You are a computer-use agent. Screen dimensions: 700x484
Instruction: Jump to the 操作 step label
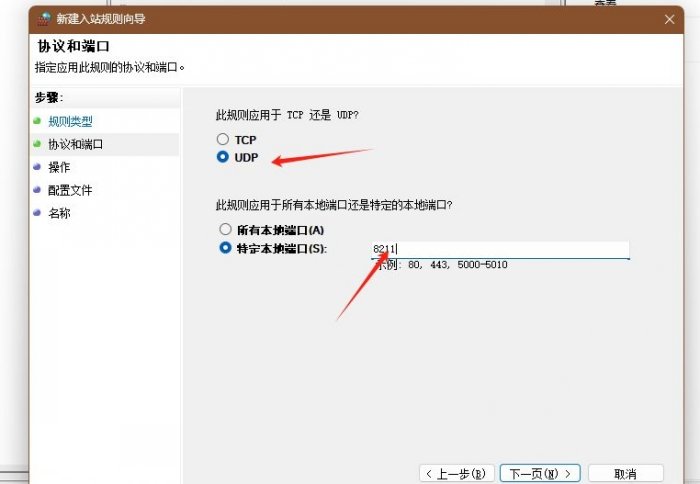pyautogui.click(x=59, y=167)
